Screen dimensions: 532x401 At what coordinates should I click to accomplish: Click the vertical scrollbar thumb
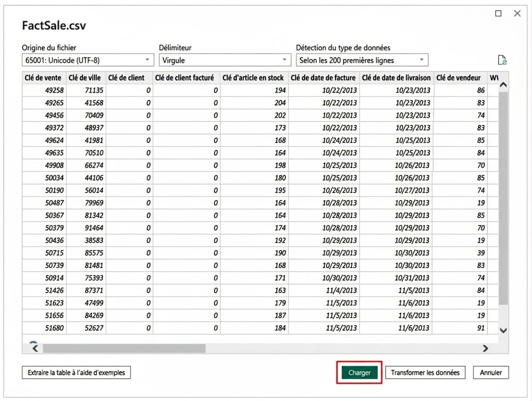pyautogui.click(x=503, y=198)
